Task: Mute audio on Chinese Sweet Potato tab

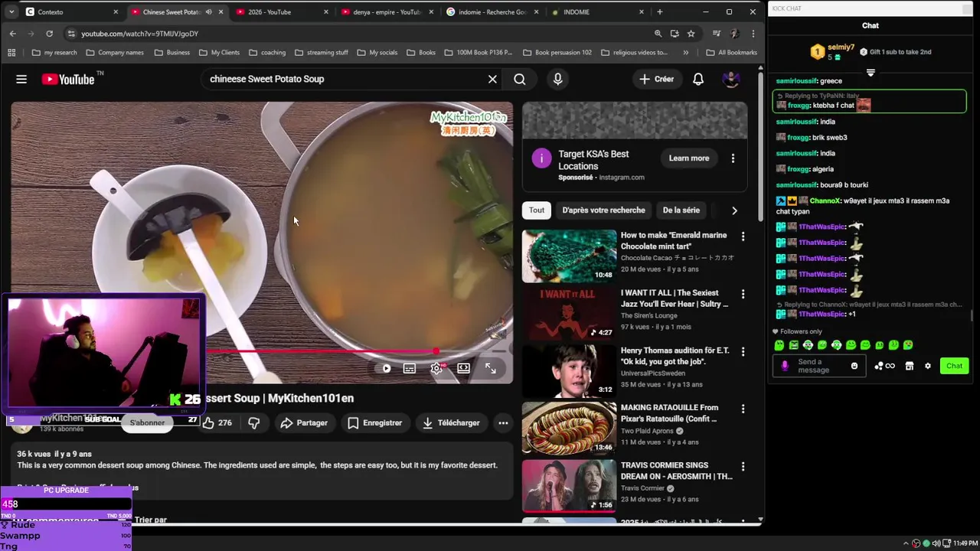Action: pos(208,12)
